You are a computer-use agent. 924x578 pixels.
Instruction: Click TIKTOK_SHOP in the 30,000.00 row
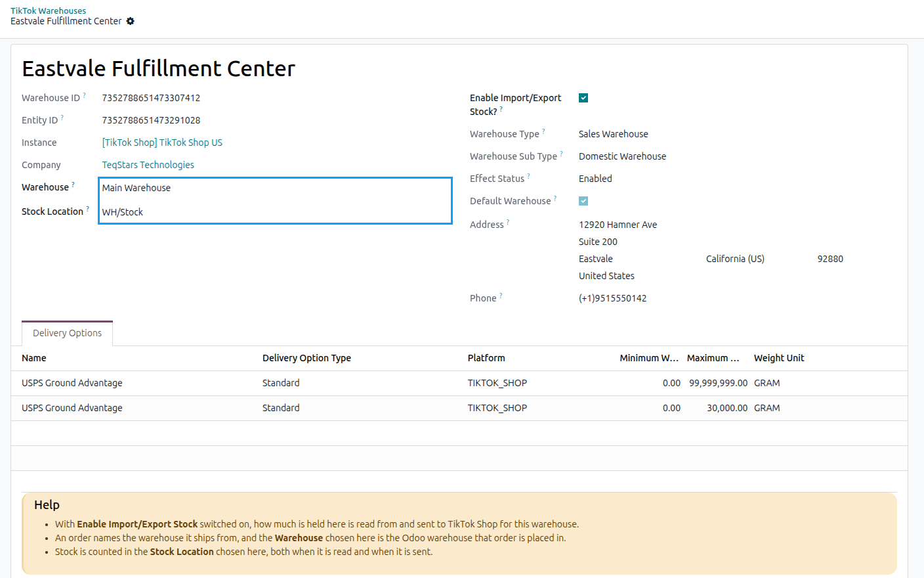tap(497, 408)
